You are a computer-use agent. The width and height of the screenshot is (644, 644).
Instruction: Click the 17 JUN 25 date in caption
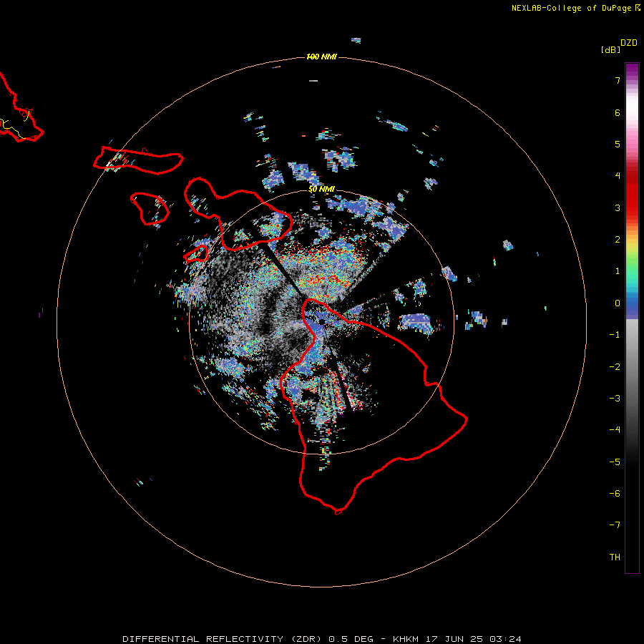click(x=454, y=639)
